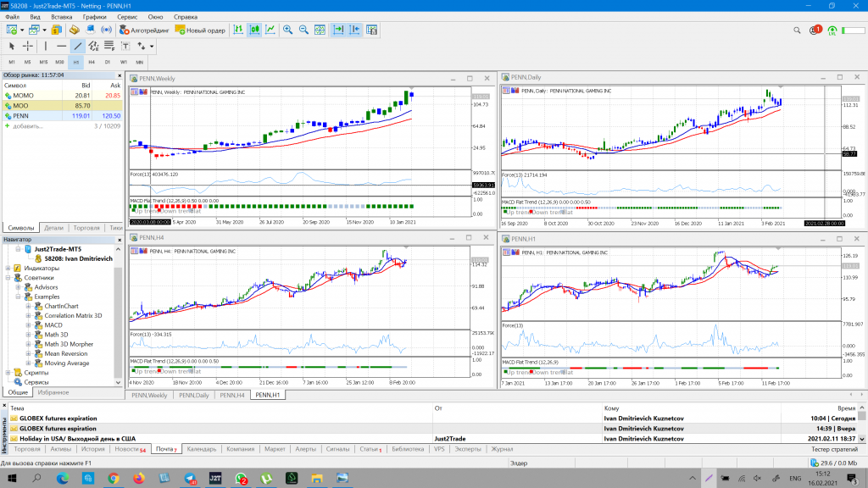Select the text label tool
868x488 pixels.
click(125, 46)
